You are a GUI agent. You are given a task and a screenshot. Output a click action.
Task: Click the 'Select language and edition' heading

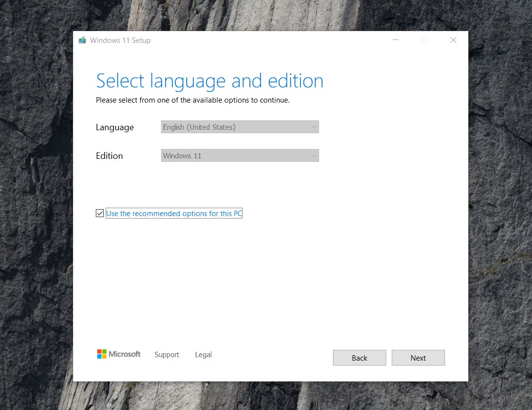(x=209, y=81)
